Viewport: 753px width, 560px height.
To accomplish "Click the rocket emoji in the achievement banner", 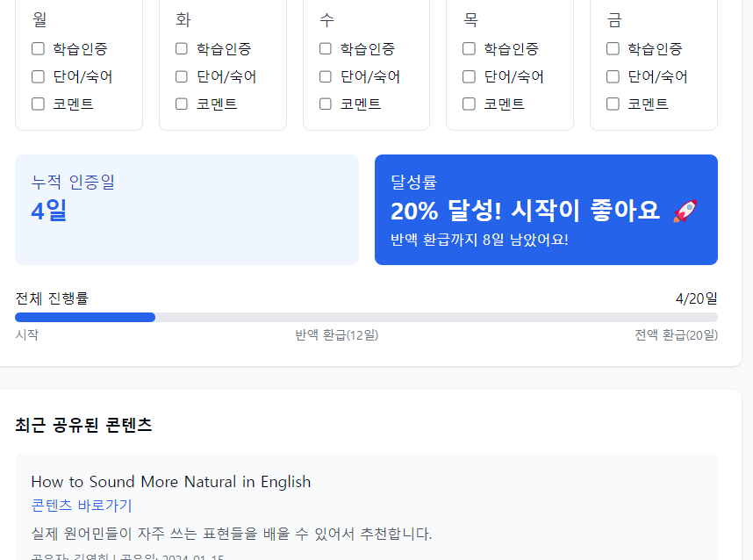I will point(685,210).
